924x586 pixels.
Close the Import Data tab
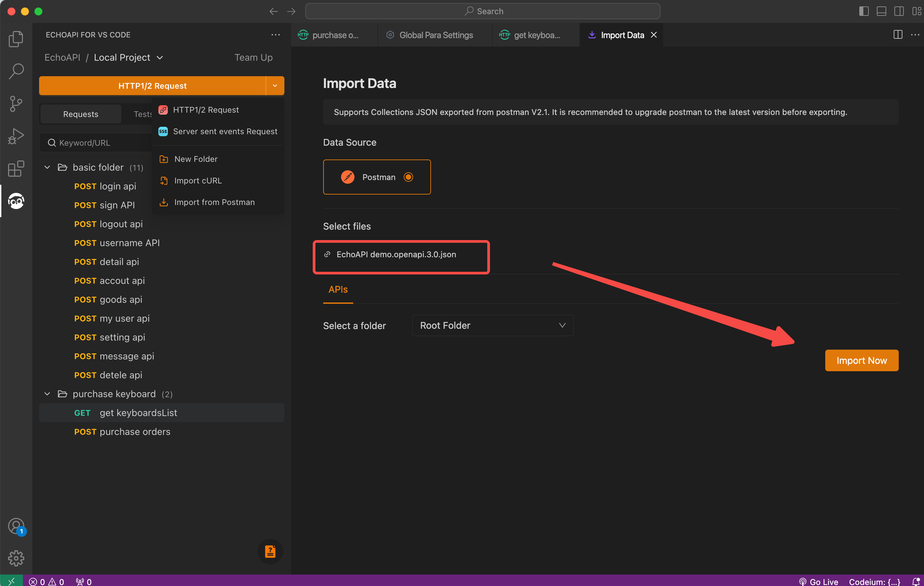point(654,35)
